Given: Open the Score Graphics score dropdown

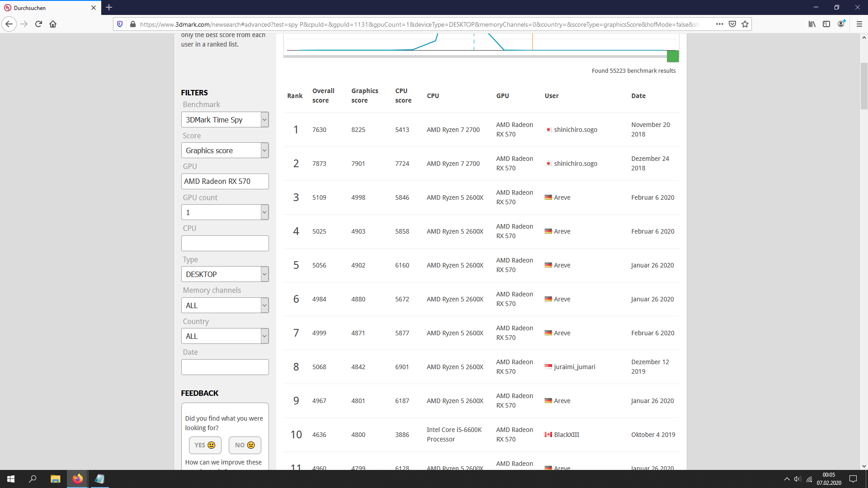Looking at the screenshot, I should (x=225, y=150).
